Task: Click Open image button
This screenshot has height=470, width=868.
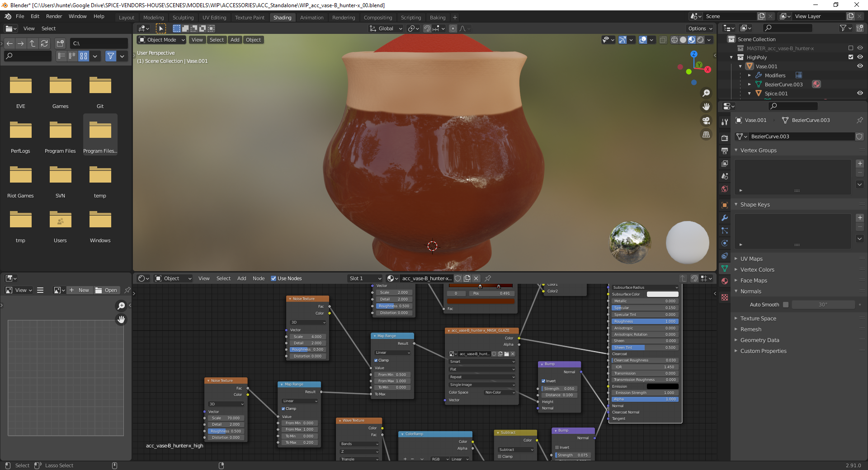Action: (107, 290)
